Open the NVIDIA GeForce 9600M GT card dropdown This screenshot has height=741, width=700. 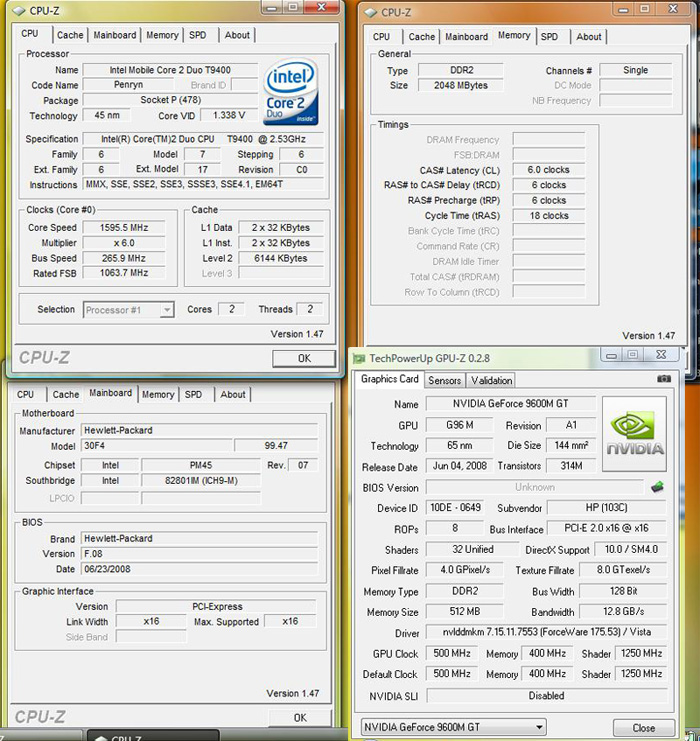pos(454,727)
